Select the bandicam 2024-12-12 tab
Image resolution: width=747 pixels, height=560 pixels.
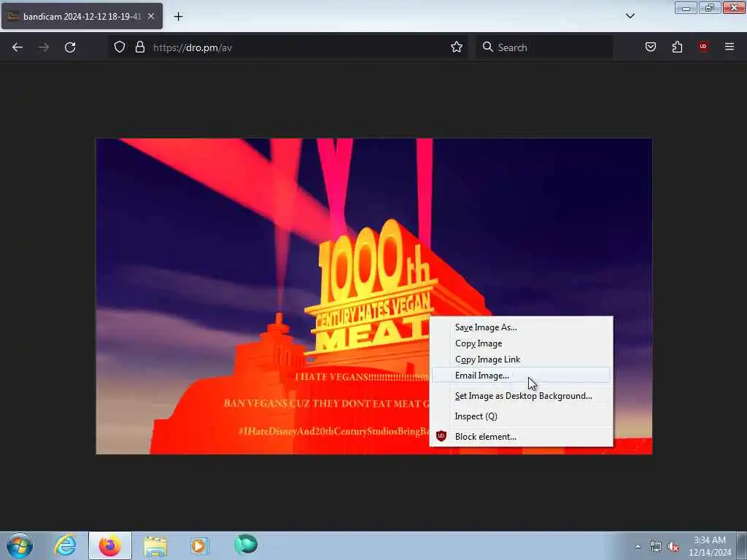pos(82,16)
